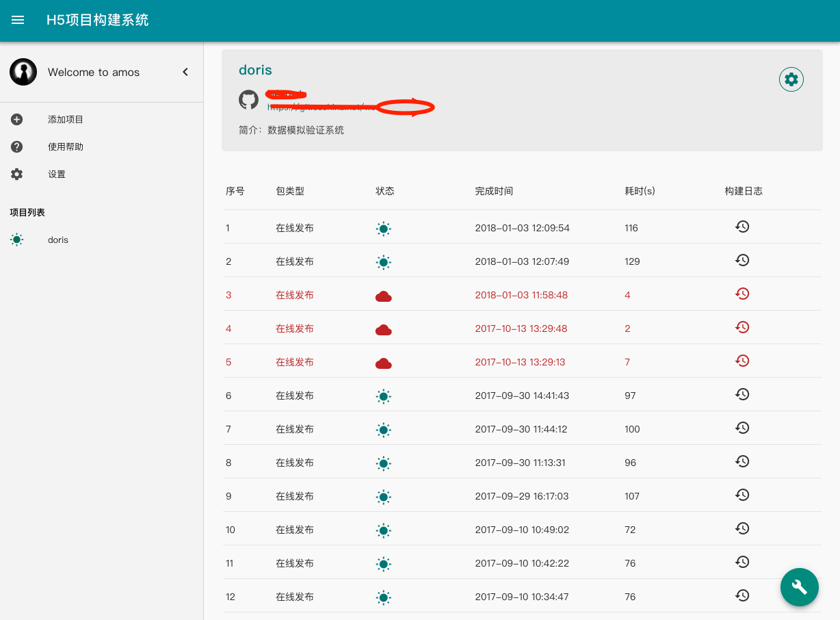Click the H5项目构建系统 app title
This screenshot has height=620, width=840.
(97, 20)
